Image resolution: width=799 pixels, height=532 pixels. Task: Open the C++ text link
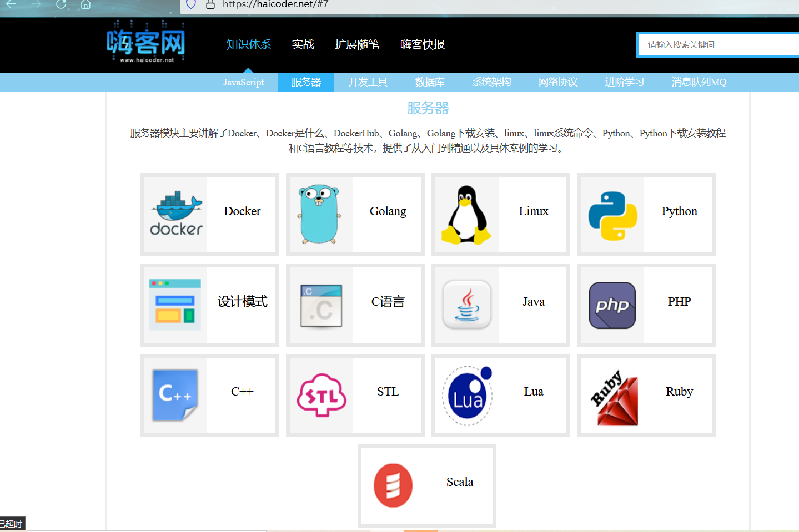[x=242, y=392]
